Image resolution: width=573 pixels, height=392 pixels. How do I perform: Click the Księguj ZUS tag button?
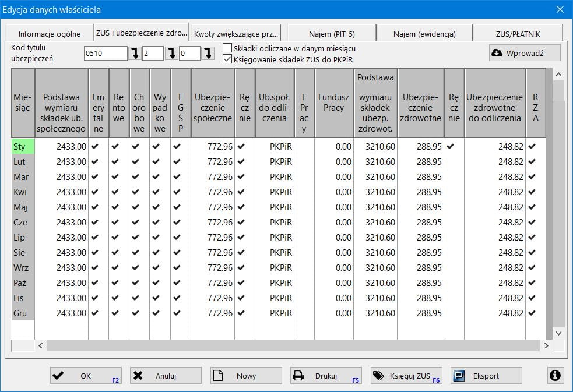(406, 376)
